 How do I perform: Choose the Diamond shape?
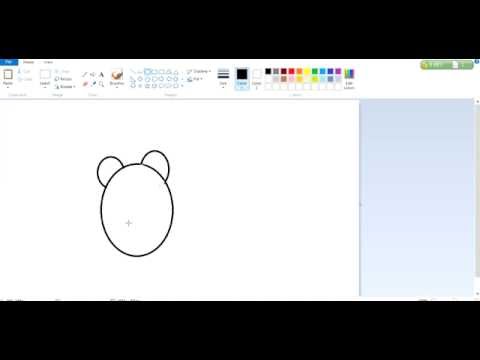tap(140, 79)
